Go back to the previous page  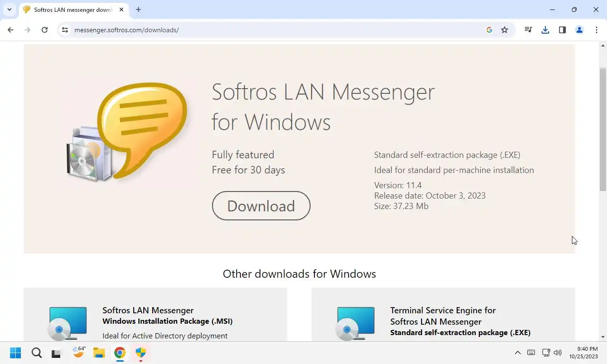(x=10, y=30)
